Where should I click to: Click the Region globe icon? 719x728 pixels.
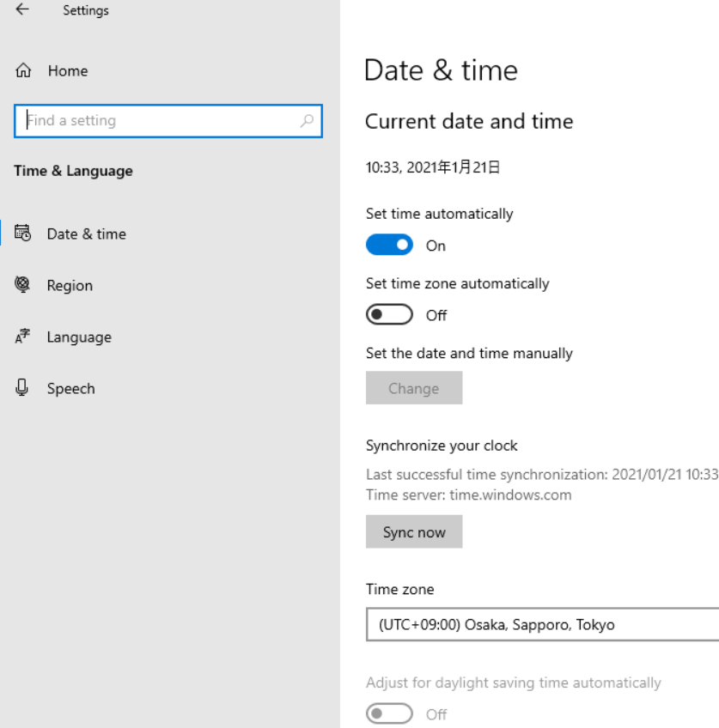(23, 285)
